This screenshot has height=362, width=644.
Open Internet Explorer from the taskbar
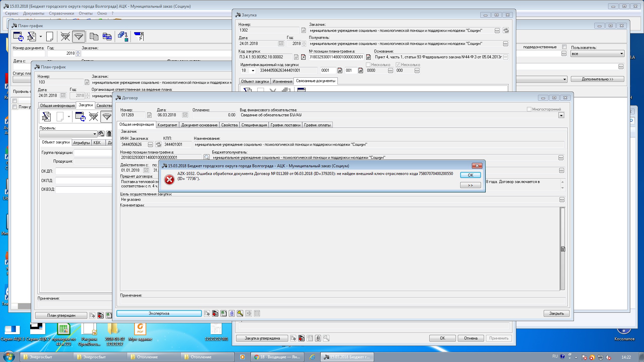point(312,357)
